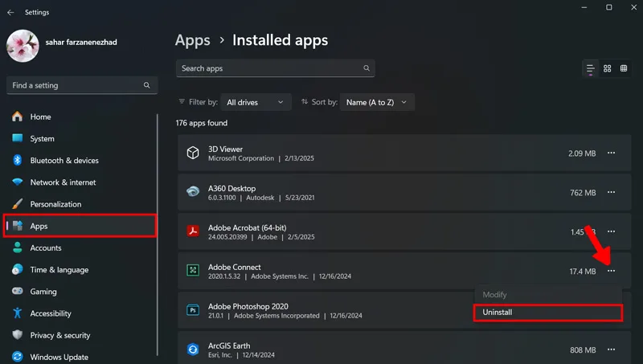Click the sahar farzanenezhad account name
The height and width of the screenshot is (364, 643).
coord(81,43)
